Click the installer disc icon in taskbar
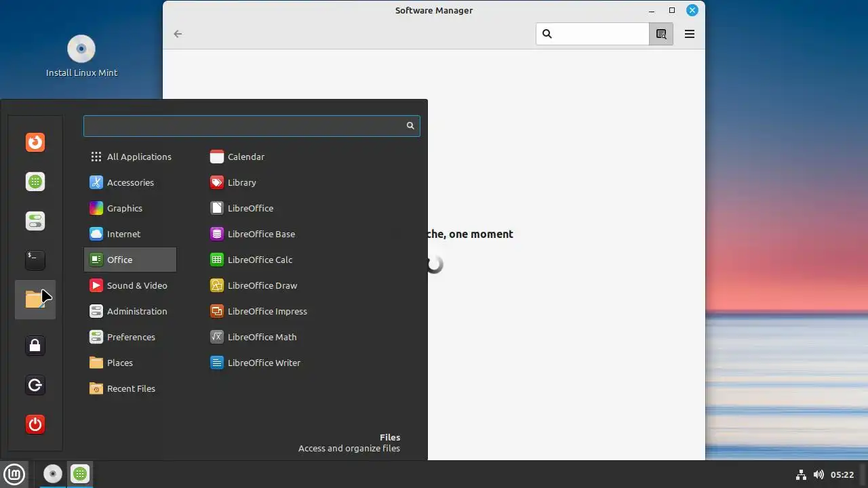The height and width of the screenshot is (488, 868). 52,474
